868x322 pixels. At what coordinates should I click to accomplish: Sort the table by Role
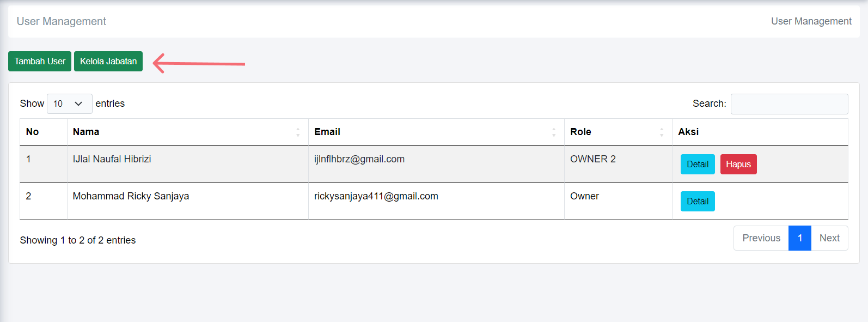click(618, 132)
